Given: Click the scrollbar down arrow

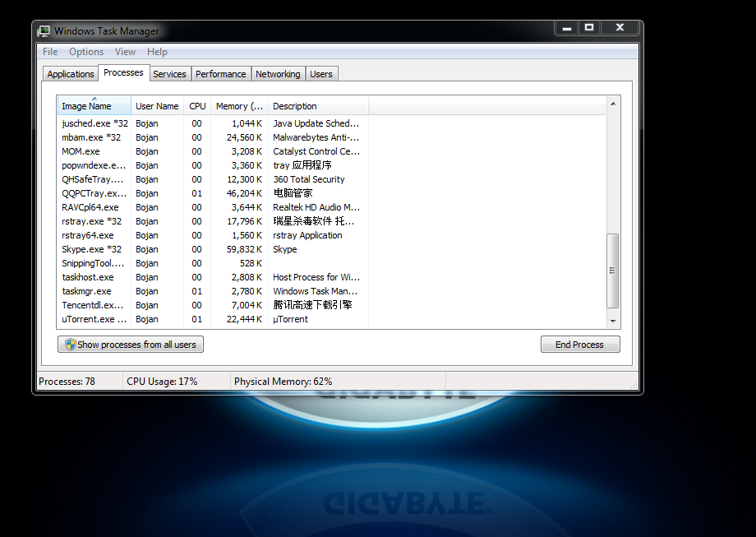Looking at the screenshot, I should click(x=613, y=321).
